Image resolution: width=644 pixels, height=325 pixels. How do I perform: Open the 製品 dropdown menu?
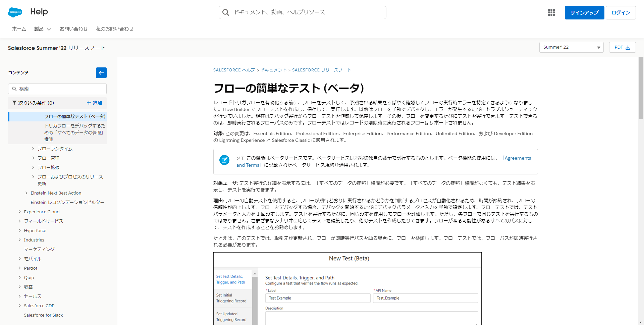43,29
